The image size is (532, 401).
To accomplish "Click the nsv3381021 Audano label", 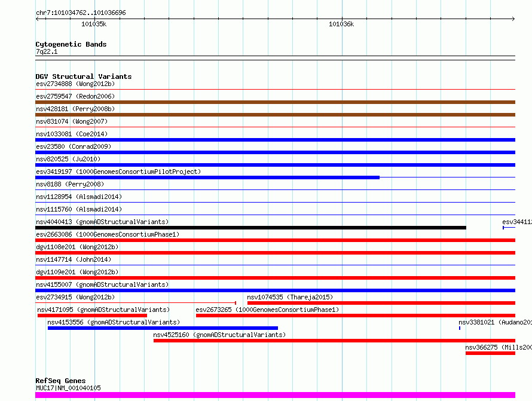I will click(495, 322).
